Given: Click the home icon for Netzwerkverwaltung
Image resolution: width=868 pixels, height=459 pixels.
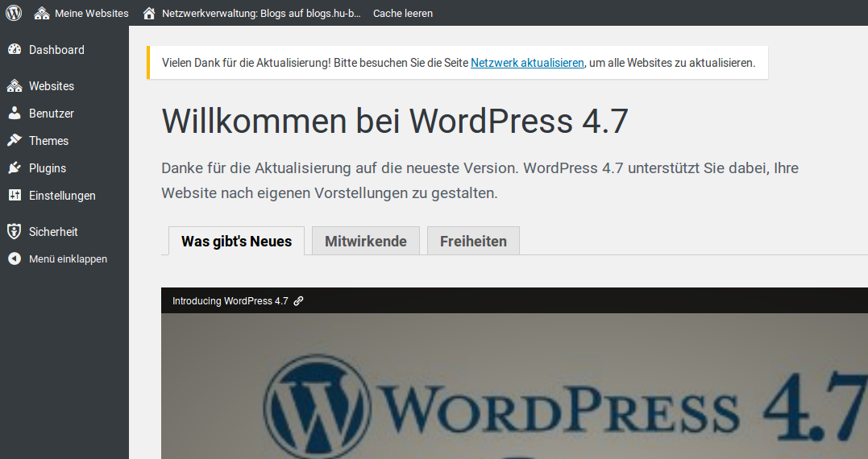Looking at the screenshot, I should coord(148,13).
